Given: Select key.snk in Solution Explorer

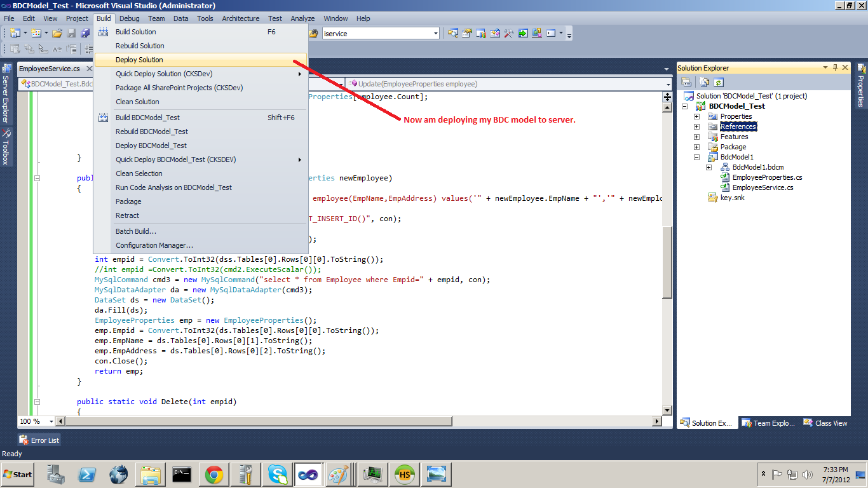Looking at the screenshot, I should click(x=732, y=198).
